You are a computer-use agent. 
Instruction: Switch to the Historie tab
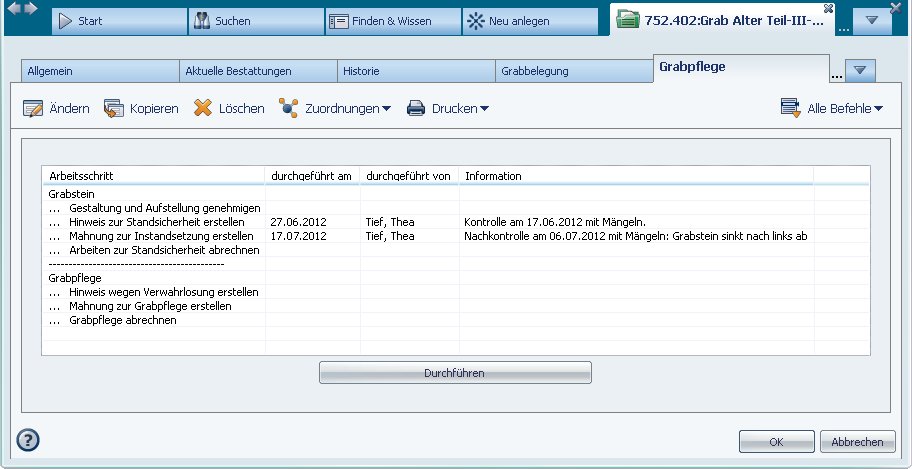coord(415,71)
